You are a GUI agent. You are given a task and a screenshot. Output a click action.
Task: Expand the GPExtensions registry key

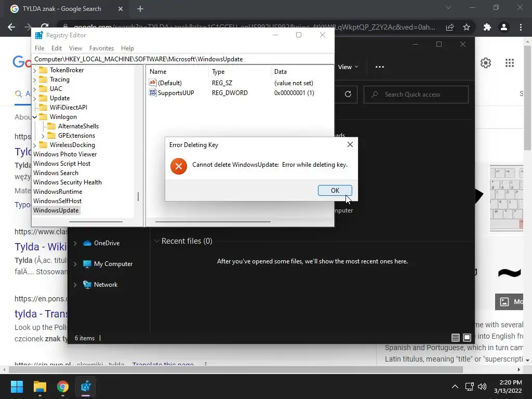coord(43,136)
